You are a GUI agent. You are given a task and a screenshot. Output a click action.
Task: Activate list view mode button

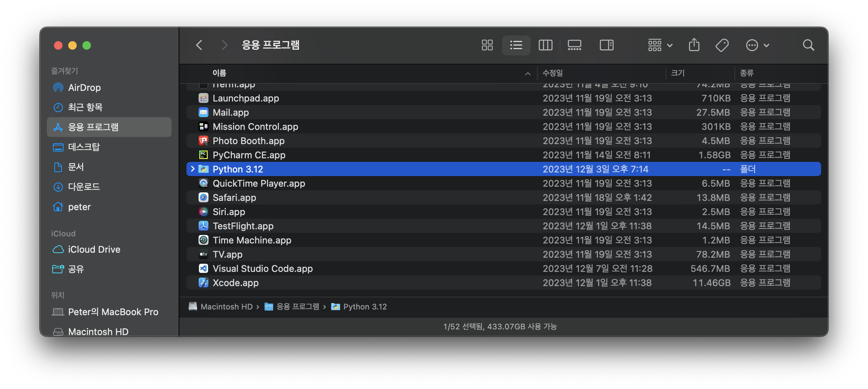[x=516, y=45]
